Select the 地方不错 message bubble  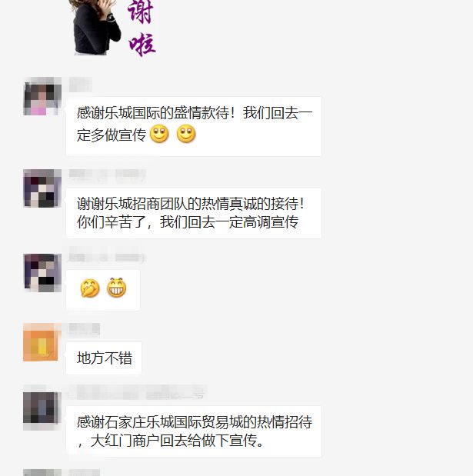click(104, 358)
